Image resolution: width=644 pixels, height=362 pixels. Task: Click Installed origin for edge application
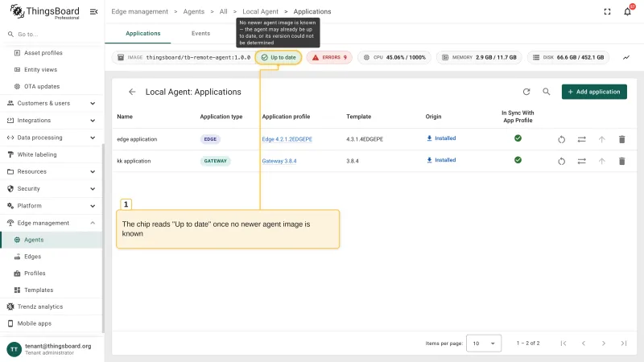pyautogui.click(x=441, y=138)
